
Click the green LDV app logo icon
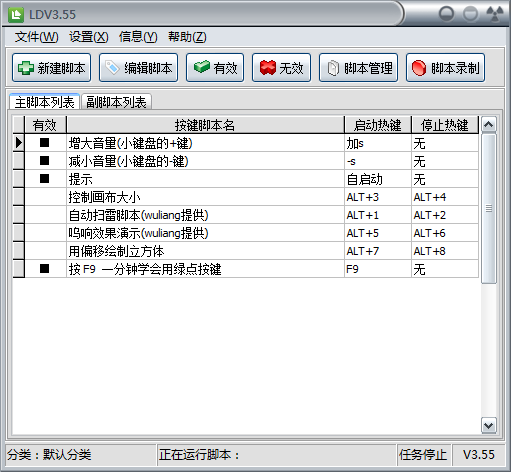point(16,14)
